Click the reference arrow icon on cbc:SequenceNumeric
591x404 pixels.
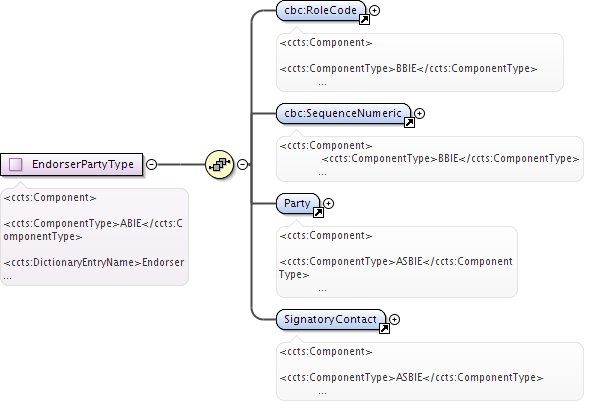(x=409, y=122)
